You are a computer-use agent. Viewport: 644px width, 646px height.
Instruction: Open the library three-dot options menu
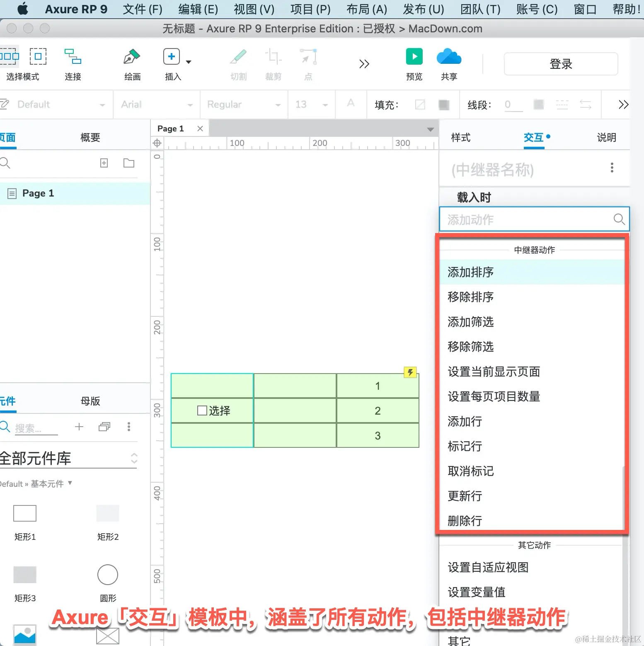pyautogui.click(x=129, y=427)
